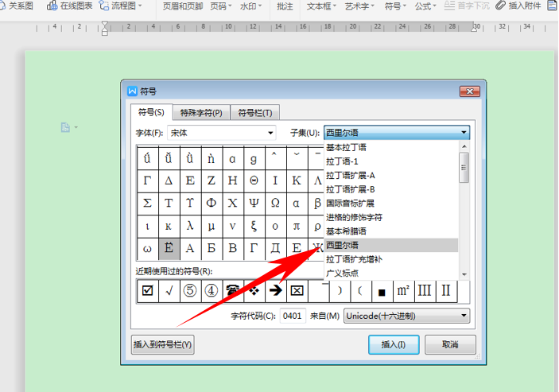Image resolution: width=559 pixels, height=392 pixels.
Task: Click the 取消 cancel button
Action: 450,344
